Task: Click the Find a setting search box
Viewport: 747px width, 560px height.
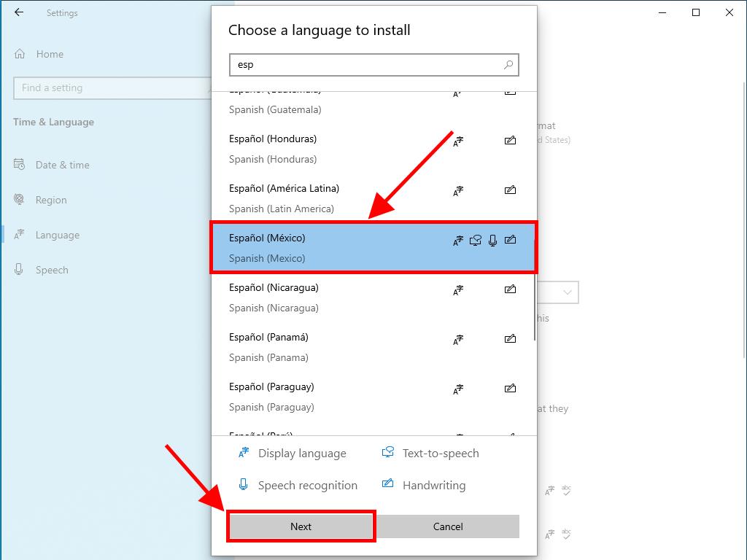Action: click(109, 87)
